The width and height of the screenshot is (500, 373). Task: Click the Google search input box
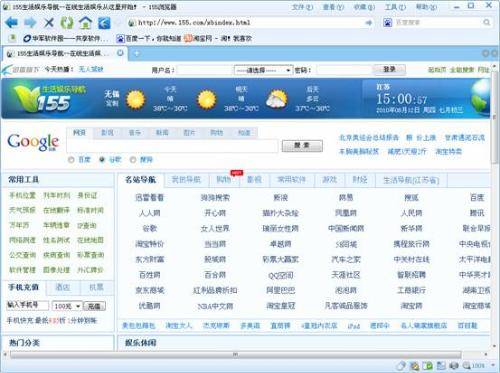tap(172, 146)
